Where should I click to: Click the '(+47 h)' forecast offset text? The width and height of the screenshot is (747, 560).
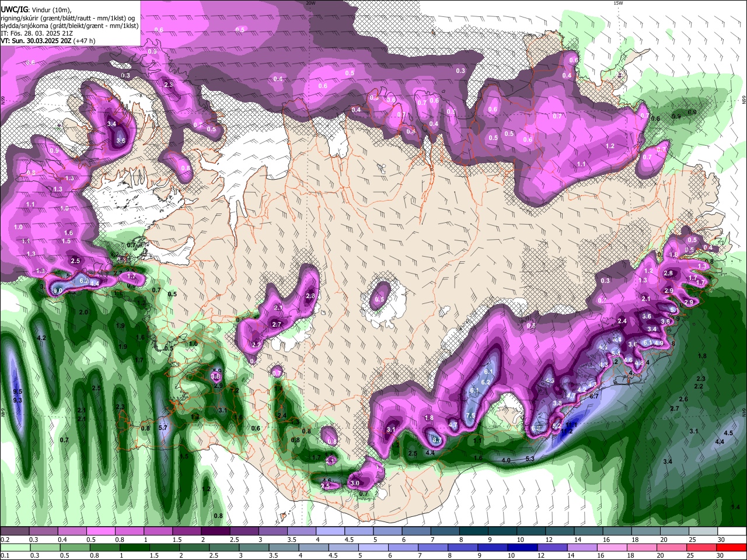pyautogui.click(x=85, y=41)
